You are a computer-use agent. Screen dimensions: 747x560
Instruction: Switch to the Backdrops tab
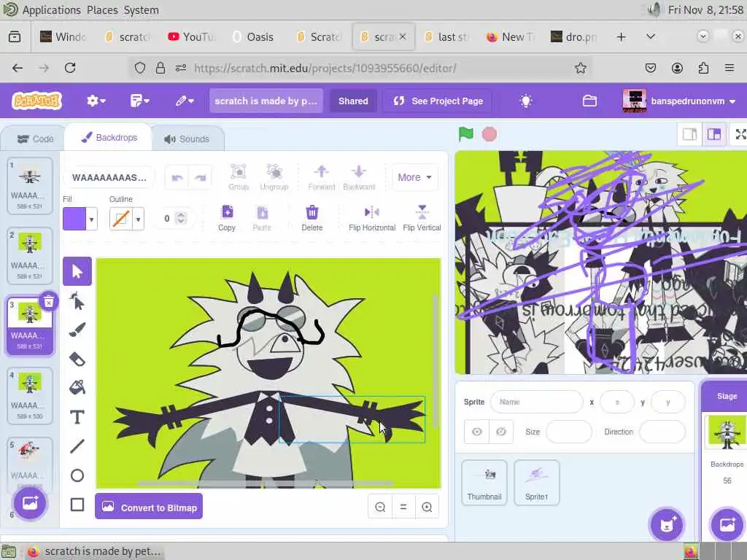pos(109,138)
